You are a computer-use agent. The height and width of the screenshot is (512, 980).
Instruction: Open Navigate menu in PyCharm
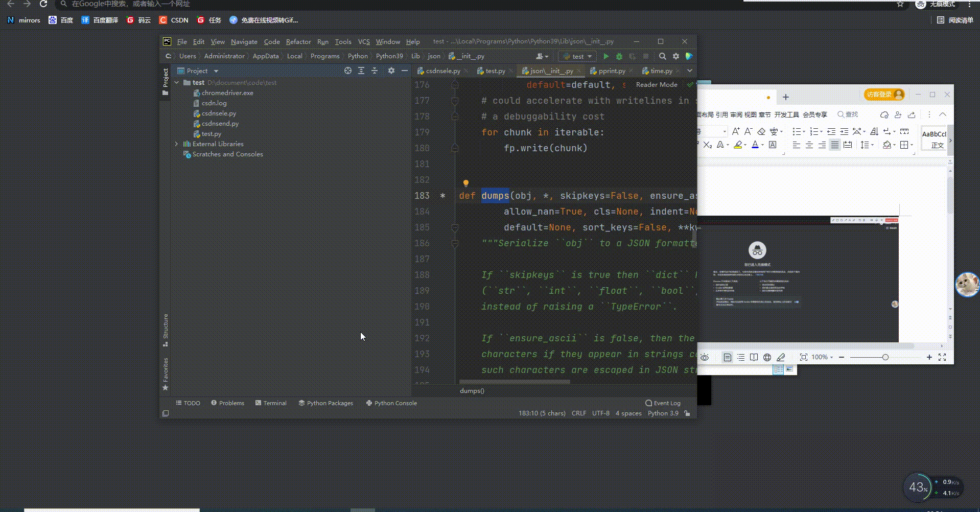pos(244,42)
